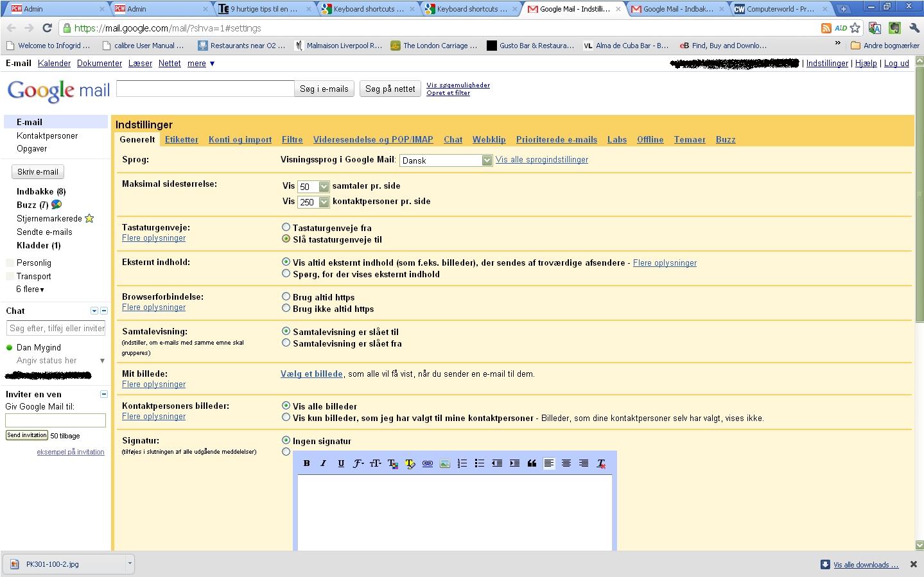Toggle bold in signature editor
The width and height of the screenshot is (924, 577).
pyautogui.click(x=307, y=463)
